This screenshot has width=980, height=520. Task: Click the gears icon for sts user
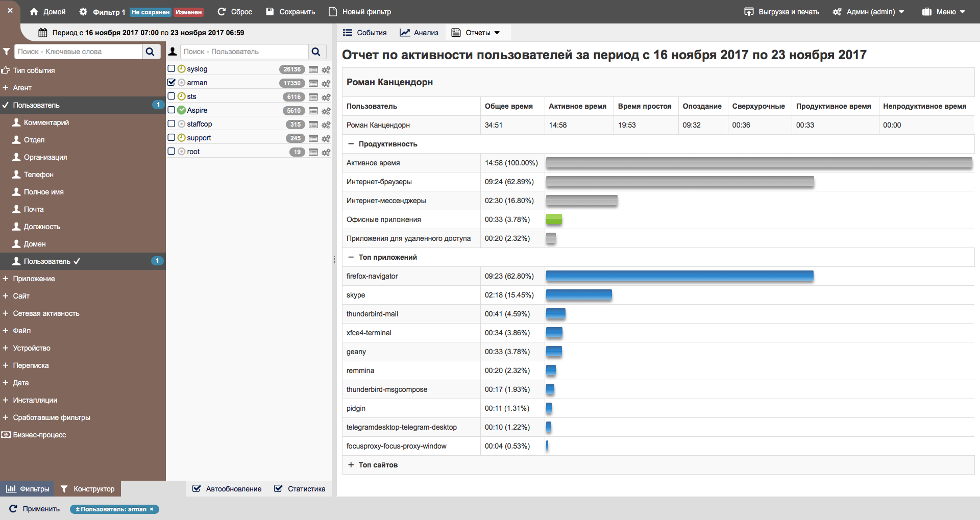pyautogui.click(x=326, y=97)
